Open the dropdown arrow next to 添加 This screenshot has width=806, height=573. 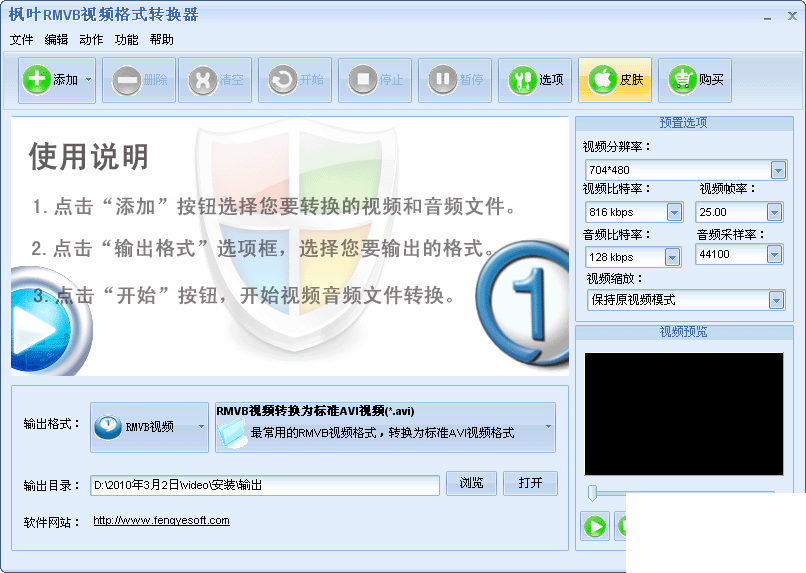[88, 80]
